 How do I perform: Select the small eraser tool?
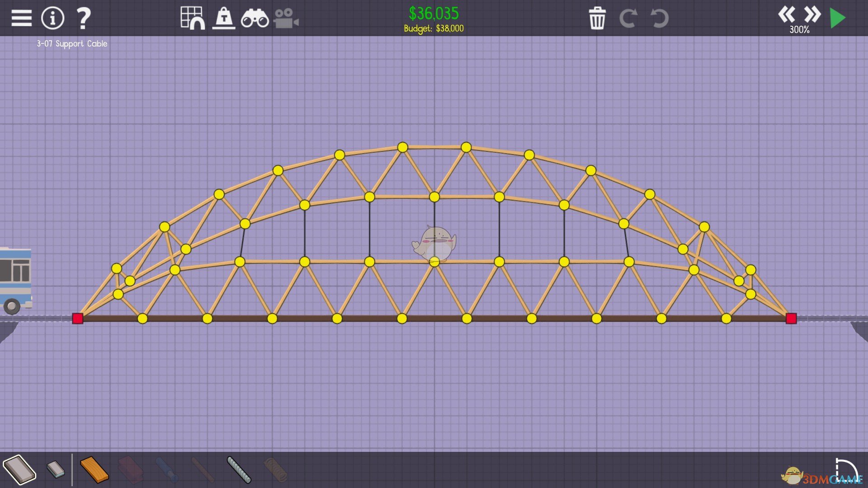[56, 469]
